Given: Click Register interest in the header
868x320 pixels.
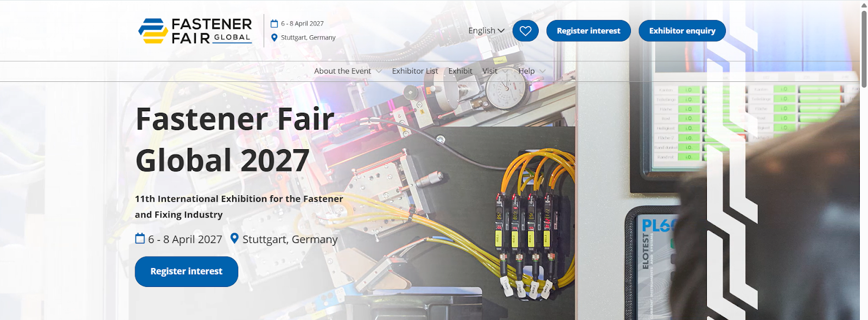Looking at the screenshot, I should [x=589, y=31].
